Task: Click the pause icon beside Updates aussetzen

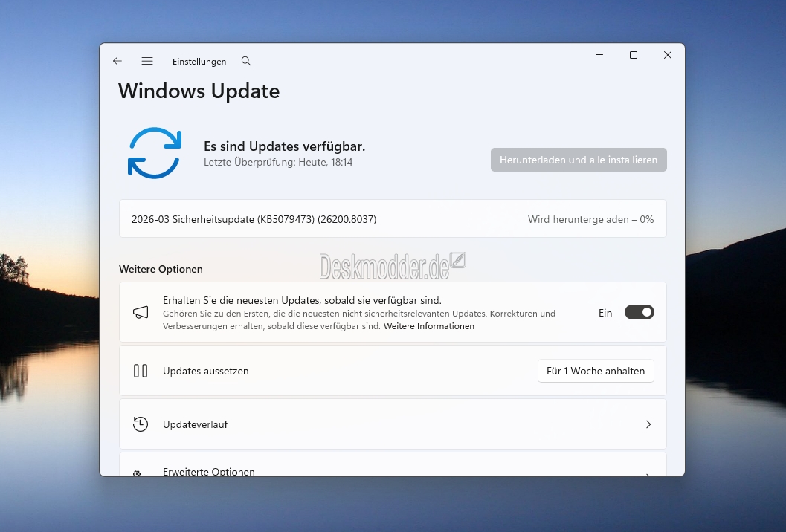Action: (141, 371)
